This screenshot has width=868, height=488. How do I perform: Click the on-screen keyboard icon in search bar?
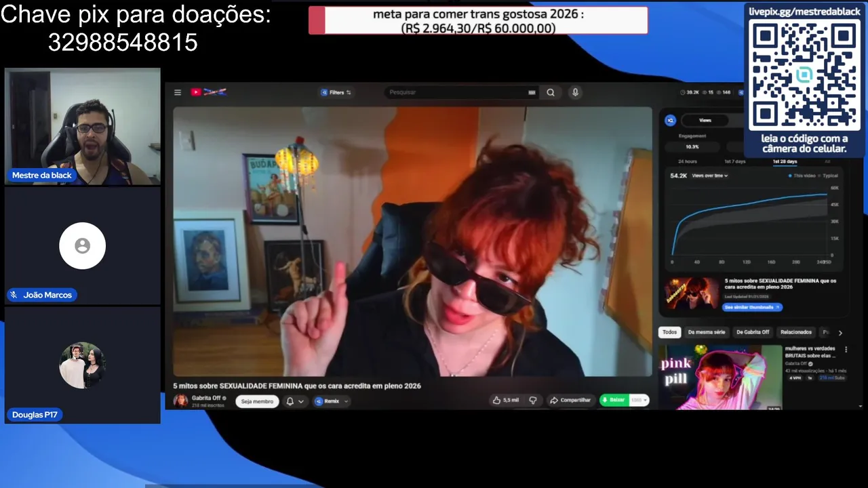pyautogui.click(x=532, y=92)
